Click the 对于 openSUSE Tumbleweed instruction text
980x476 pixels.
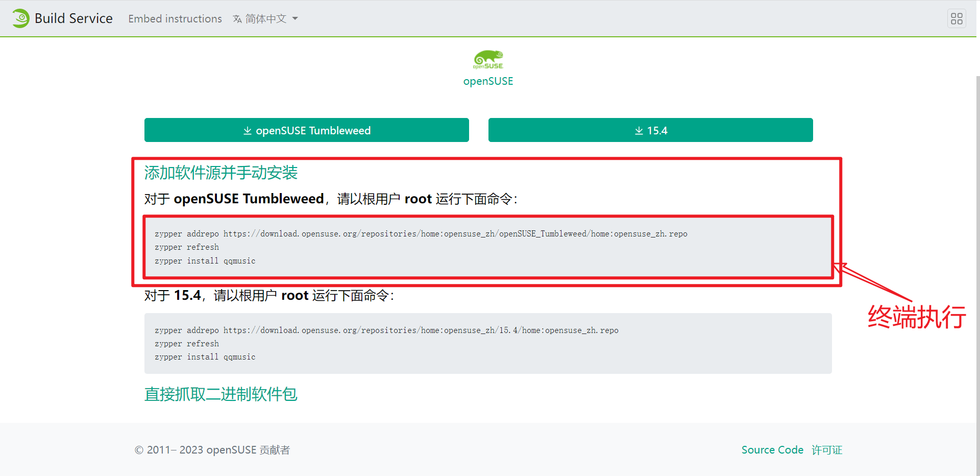tap(331, 199)
